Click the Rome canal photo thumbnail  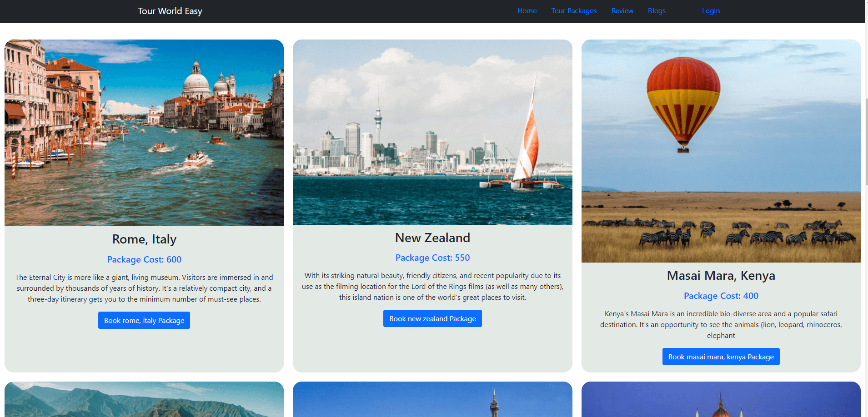click(x=144, y=133)
